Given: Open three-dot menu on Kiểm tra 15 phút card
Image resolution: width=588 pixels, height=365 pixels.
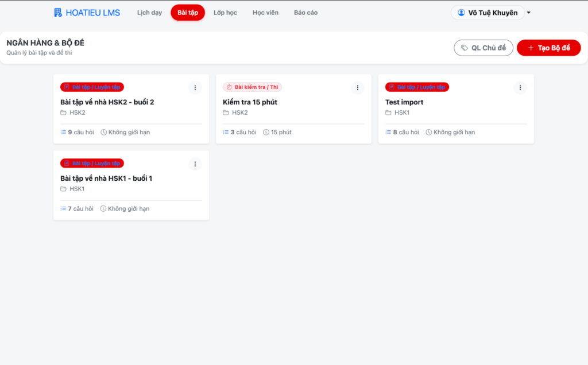Looking at the screenshot, I should (358, 88).
